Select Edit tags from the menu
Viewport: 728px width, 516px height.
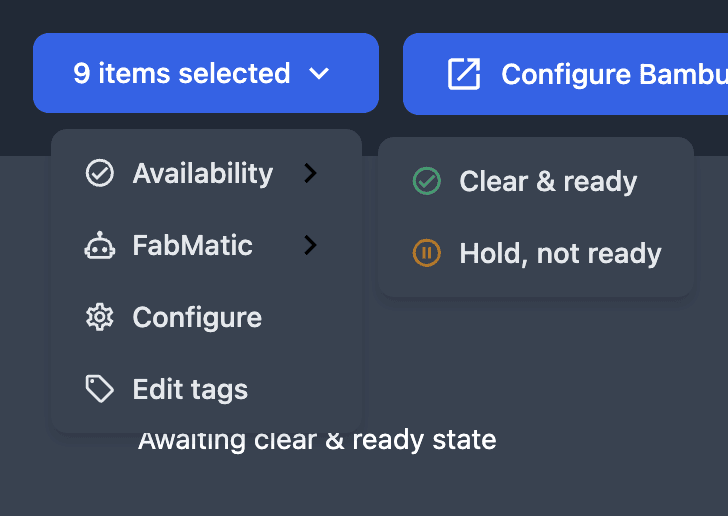point(206,389)
